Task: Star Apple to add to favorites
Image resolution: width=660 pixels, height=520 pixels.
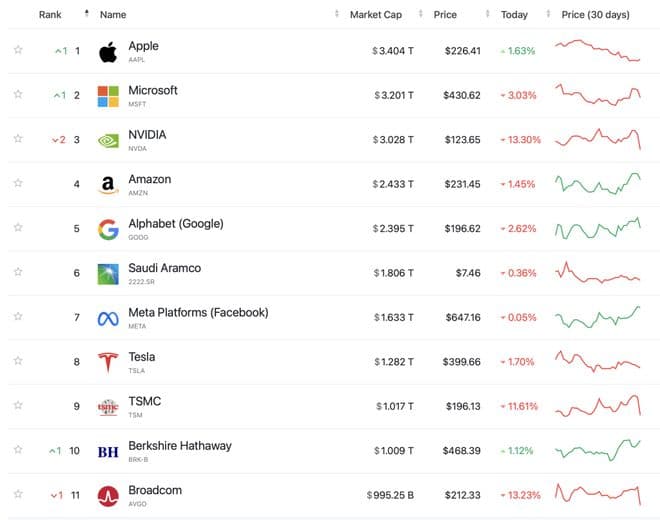Action: click(x=18, y=50)
